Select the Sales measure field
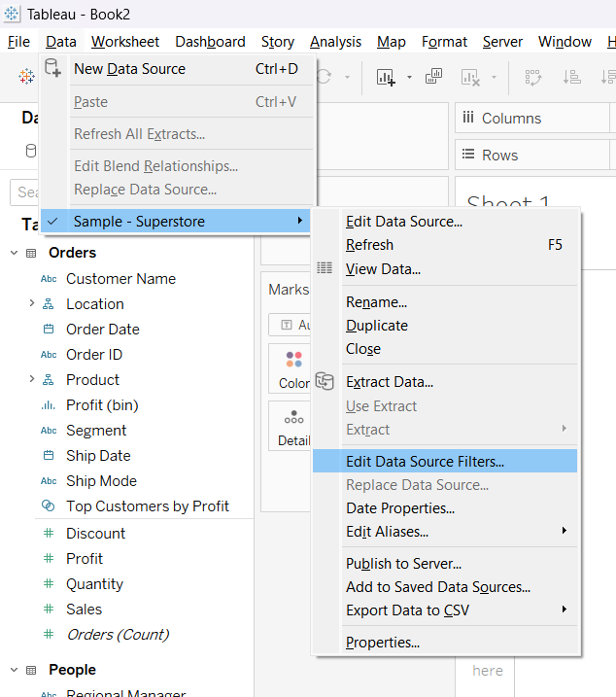Viewport: 616px width, 697px height. 84,610
